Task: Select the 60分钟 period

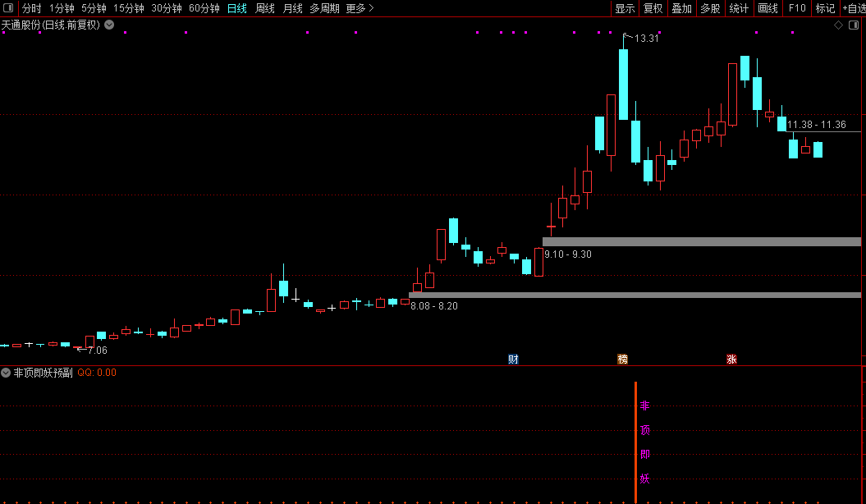Action: pyautogui.click(x=204, y=8)
